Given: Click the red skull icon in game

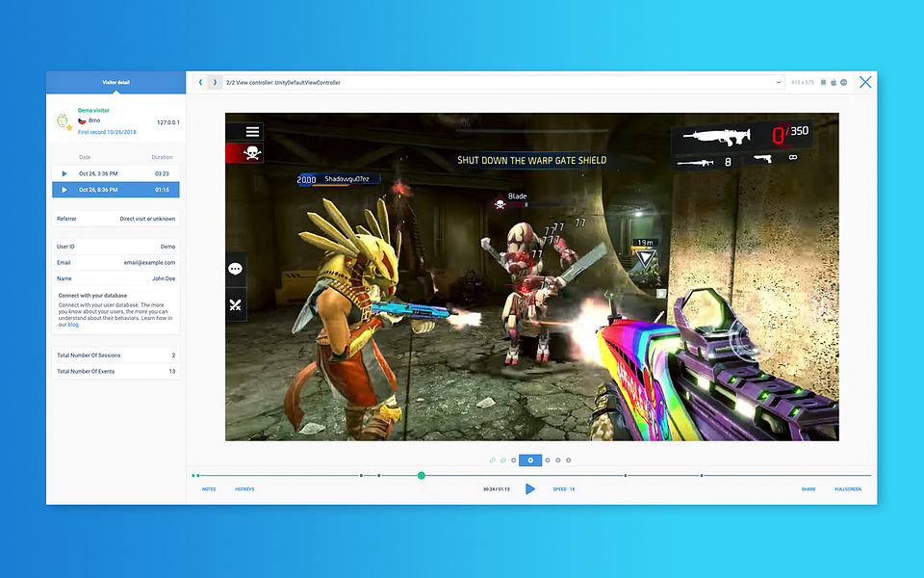Looking at the screenshot, I should coord(251,153).
